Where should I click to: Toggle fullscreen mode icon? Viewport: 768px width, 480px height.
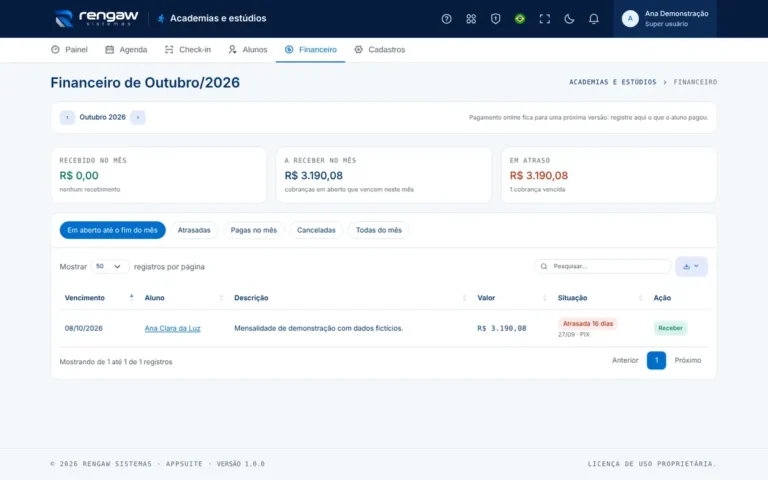pos(544,19)
